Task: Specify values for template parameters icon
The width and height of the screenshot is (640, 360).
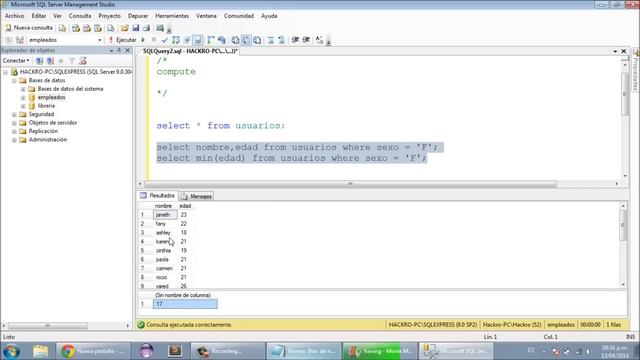Action: [320, 40]
